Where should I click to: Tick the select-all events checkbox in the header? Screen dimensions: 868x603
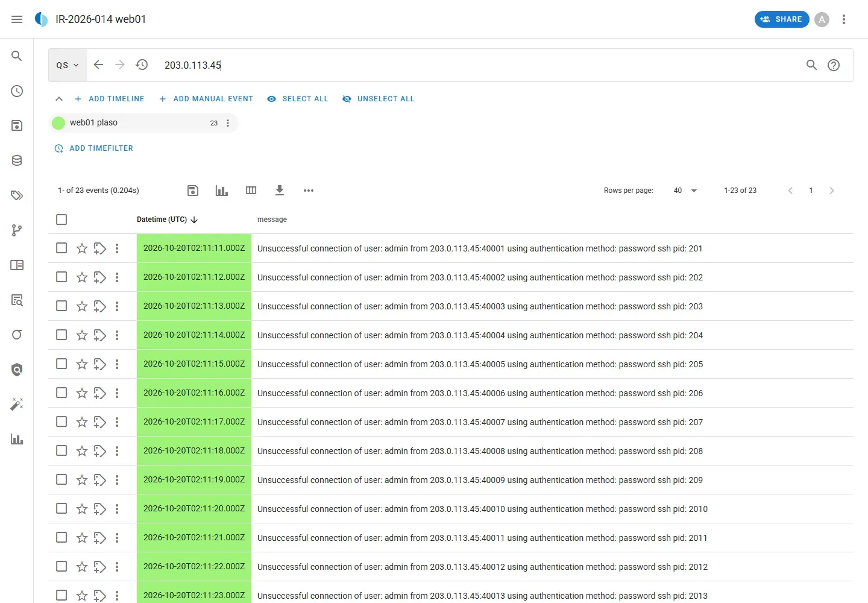(x=61, y=219)
